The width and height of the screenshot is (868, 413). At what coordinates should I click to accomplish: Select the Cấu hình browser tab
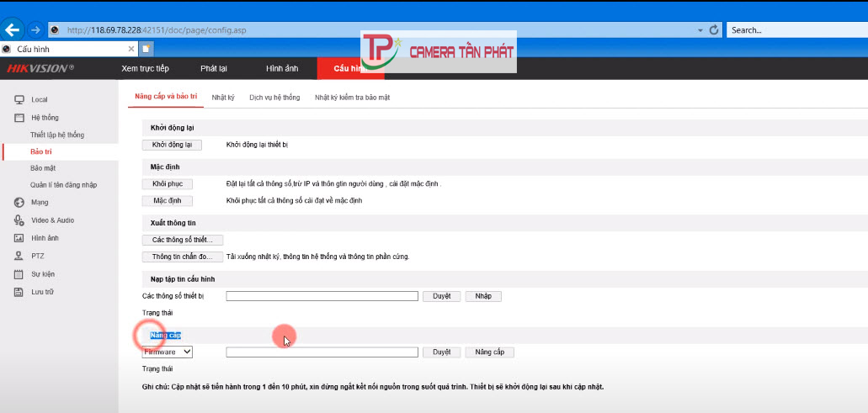coord(69,49)
